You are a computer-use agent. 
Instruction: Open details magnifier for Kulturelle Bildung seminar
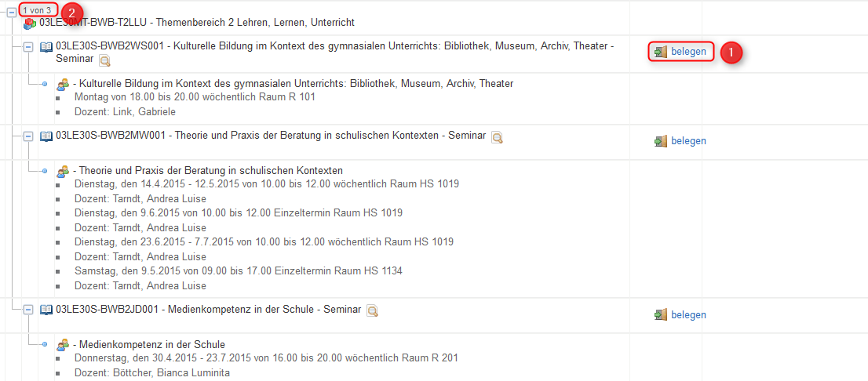click(x=104, y=60)
